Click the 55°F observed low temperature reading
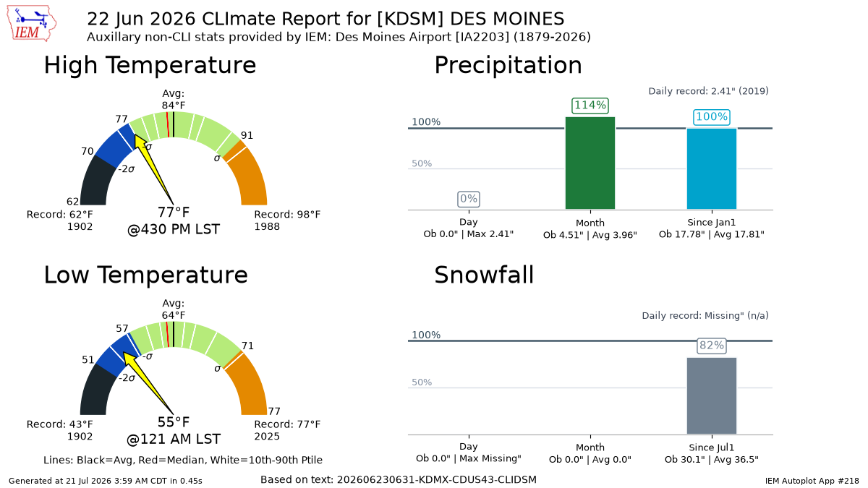The image size is (868, 488). 174,422
